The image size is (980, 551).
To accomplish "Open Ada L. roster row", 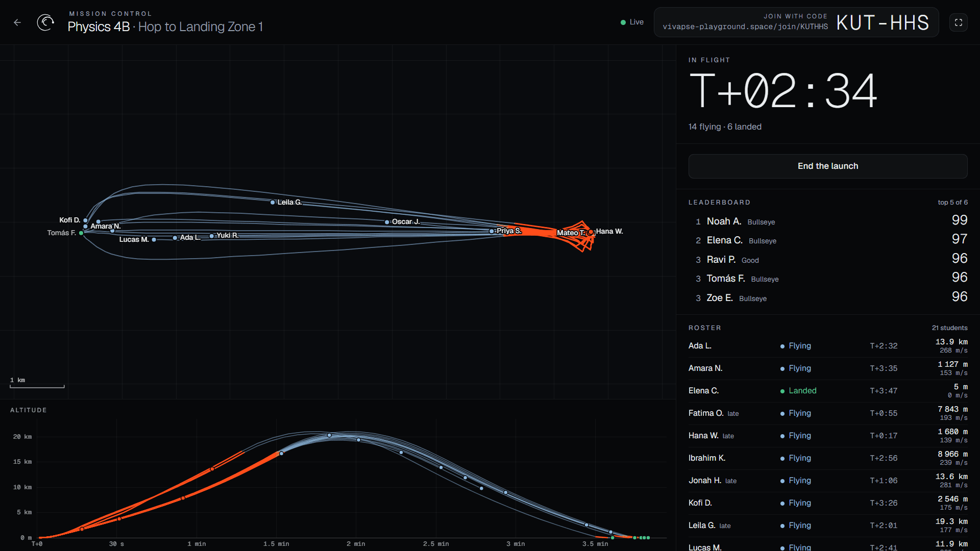I will tap(828, 346).
